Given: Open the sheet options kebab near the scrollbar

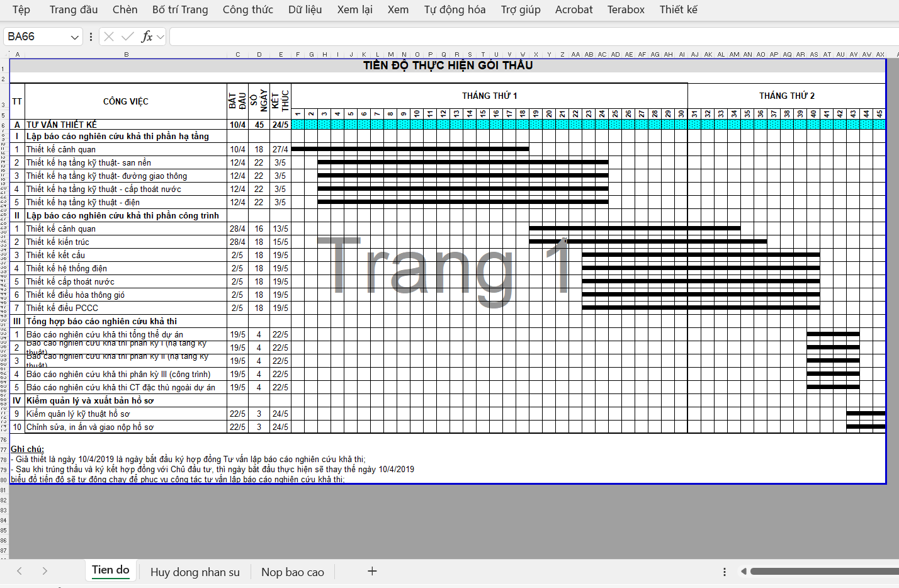Looking at the screenshot, I should tap(724, 571).
